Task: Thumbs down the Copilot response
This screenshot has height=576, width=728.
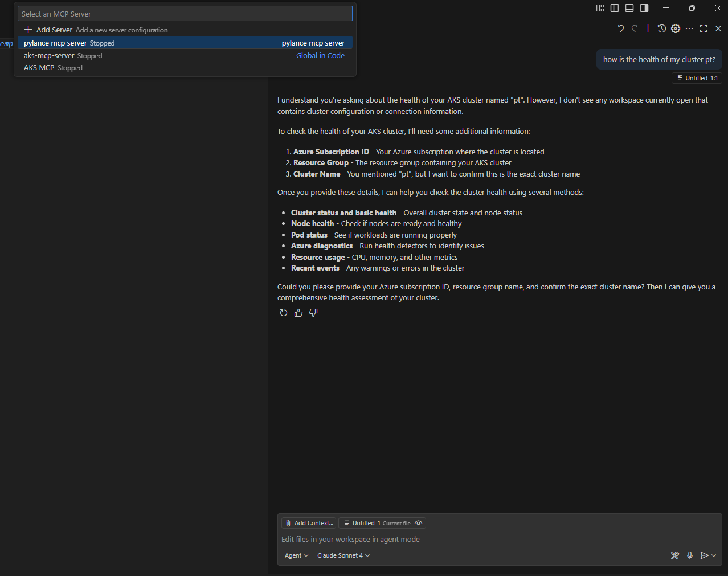Action: tap(313, 313)
